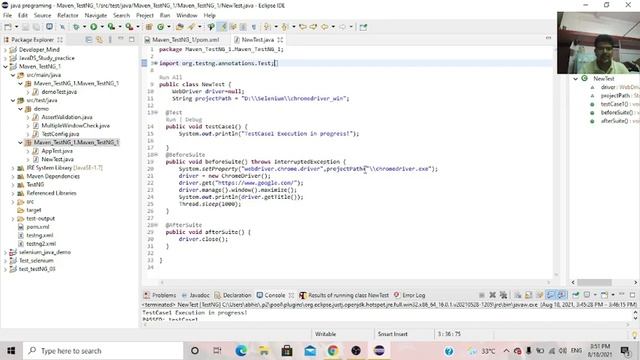The width and height of the screenshot is (640, 360).
Task: Click the New file wizard toolbar icon
Action: coord(8,27)
